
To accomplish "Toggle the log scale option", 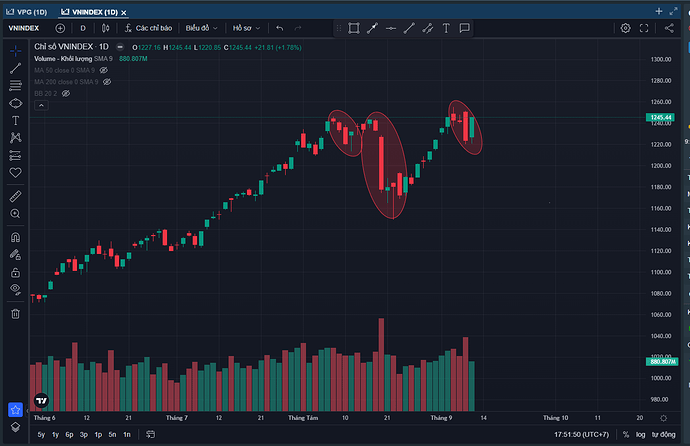I will 639,435.
